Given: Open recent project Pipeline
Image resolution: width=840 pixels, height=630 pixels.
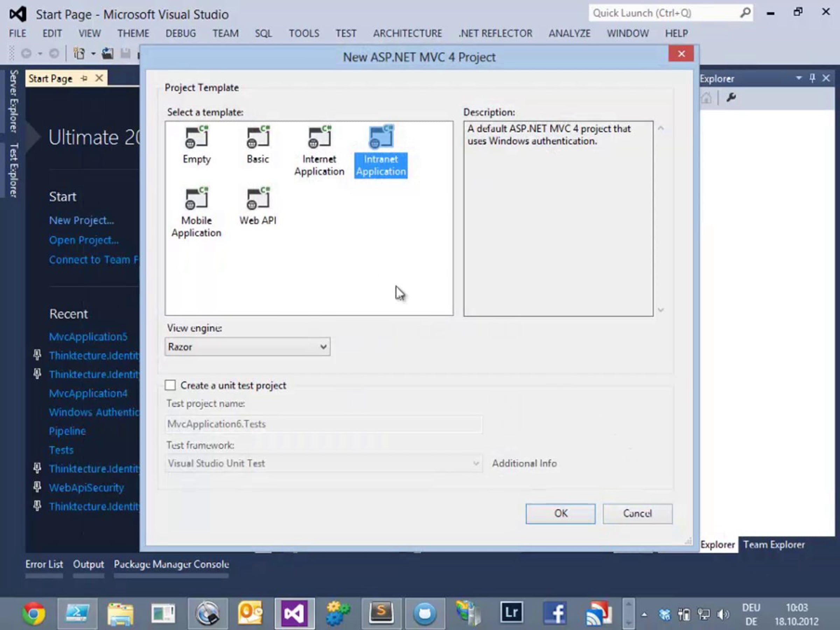Looking at the screenshot, I should 67,431.
